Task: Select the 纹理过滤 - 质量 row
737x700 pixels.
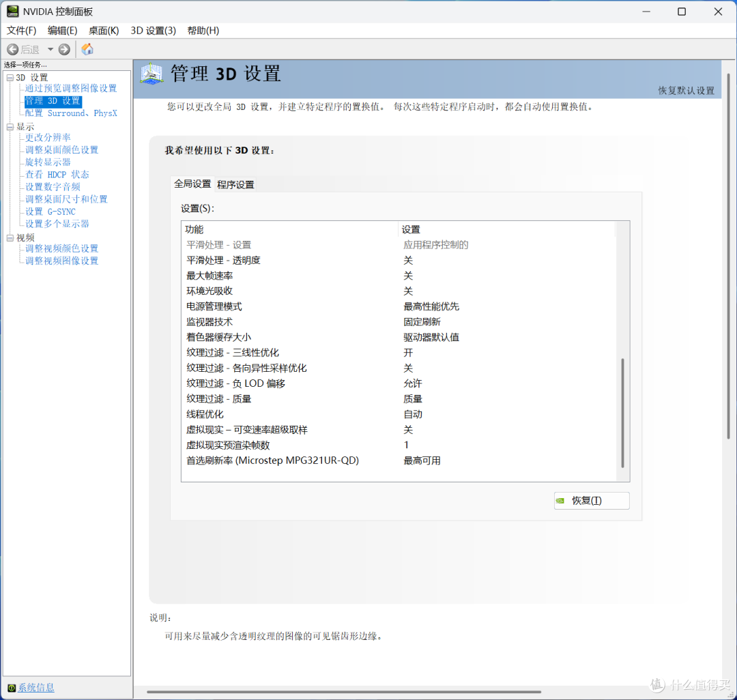Action: [399, 399]
